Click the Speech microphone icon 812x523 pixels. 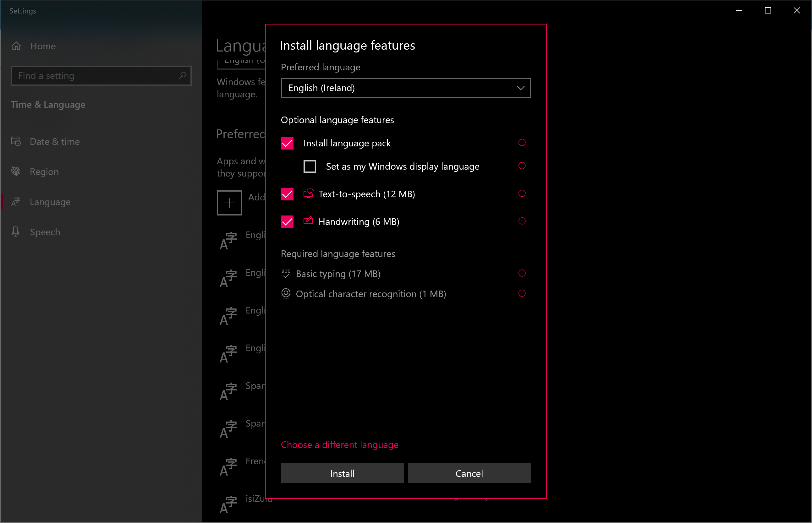click(15, 232)
